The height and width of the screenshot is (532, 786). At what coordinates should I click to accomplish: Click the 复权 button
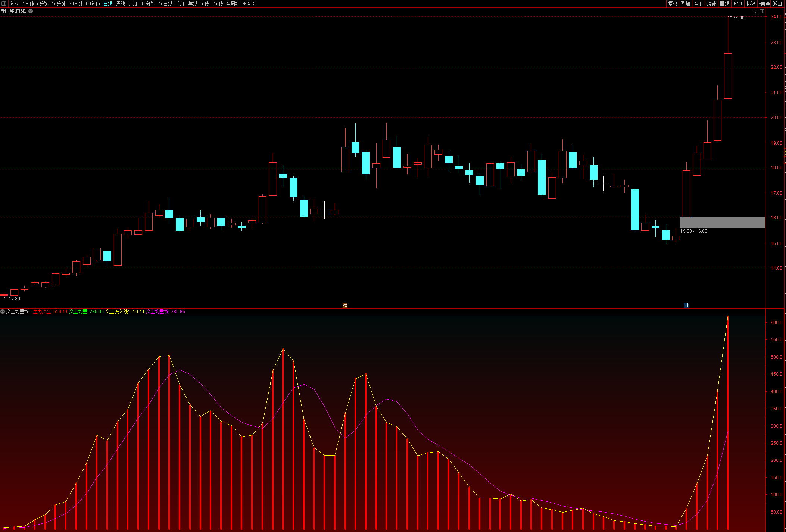tap(673, 4)
